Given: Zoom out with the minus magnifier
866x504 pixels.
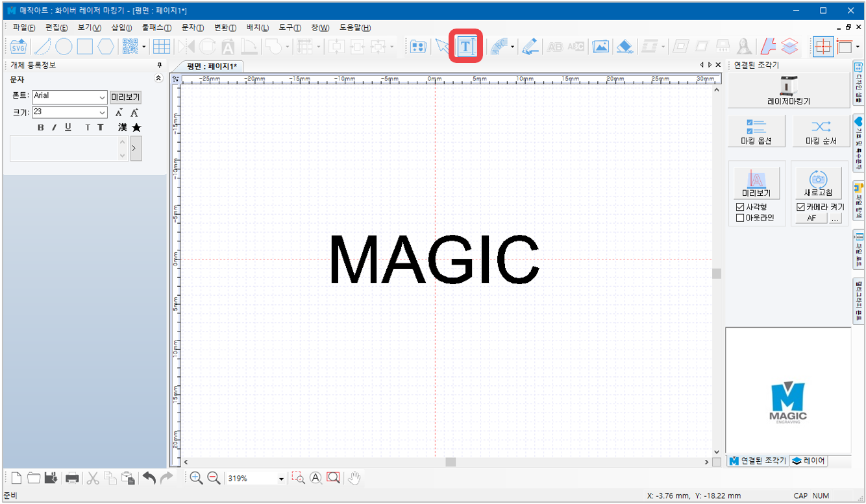Looking at the screenshot, I should [214, 478].
